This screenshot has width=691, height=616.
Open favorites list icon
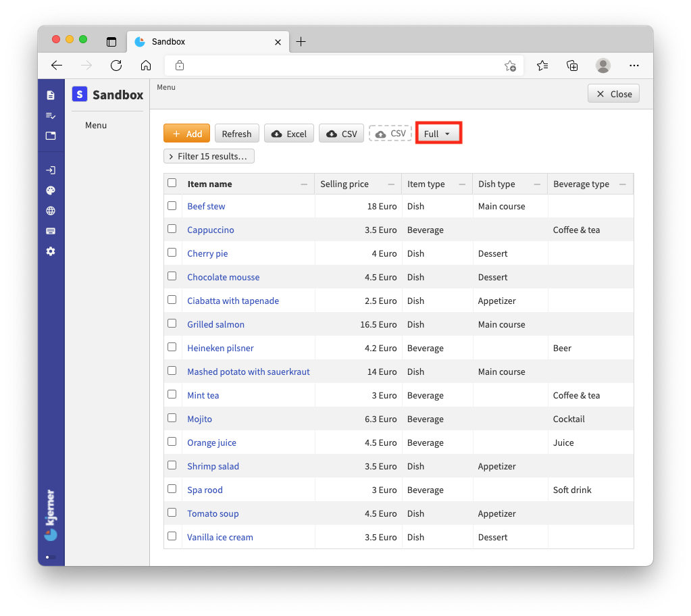tap(542, 66)
